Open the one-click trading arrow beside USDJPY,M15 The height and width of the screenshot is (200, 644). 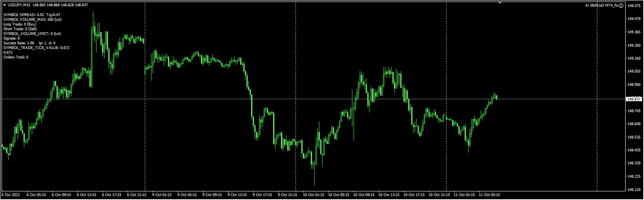click(4, 5)
